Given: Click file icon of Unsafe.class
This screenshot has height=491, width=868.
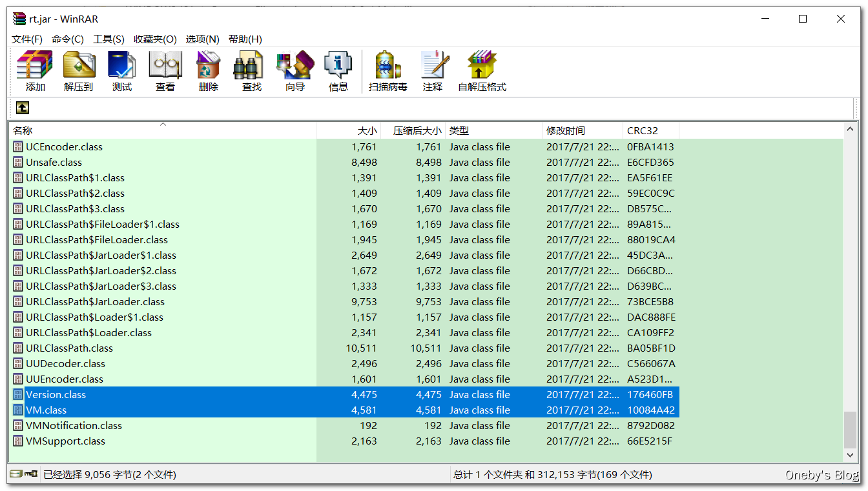Looking at the screenshot, I should click(18, 163).
